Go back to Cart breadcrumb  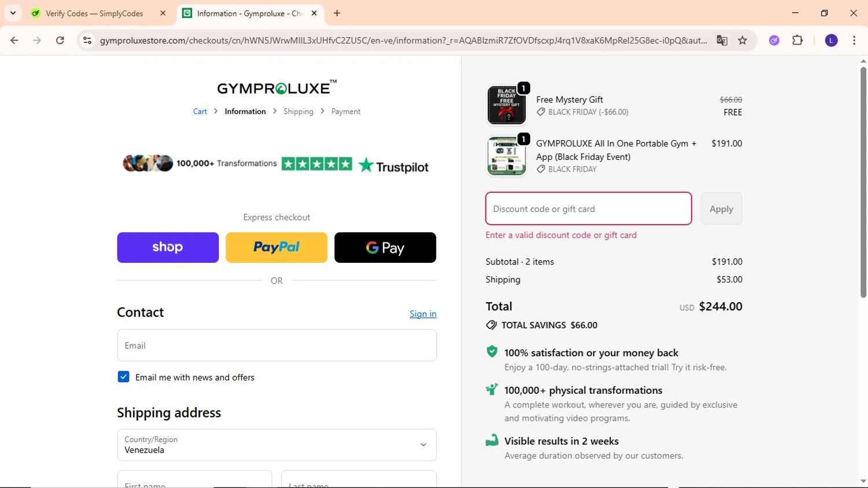coord(200,112)
